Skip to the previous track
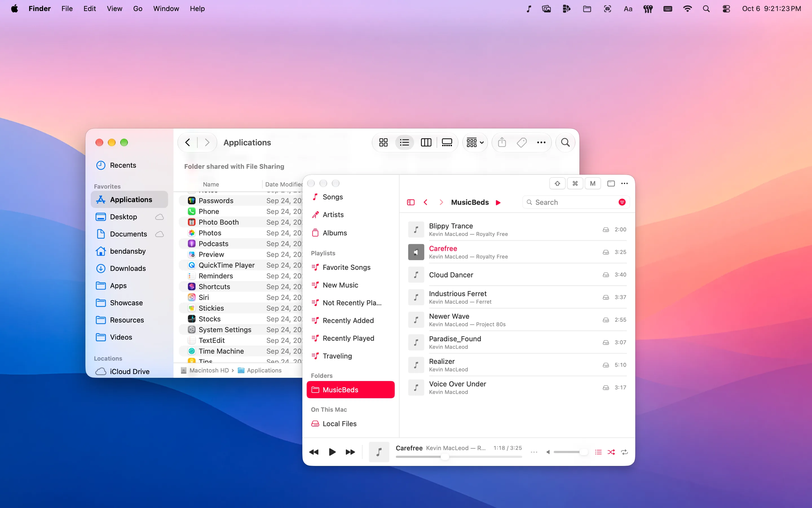The image size is (812, 508). (x=314, y=452)
